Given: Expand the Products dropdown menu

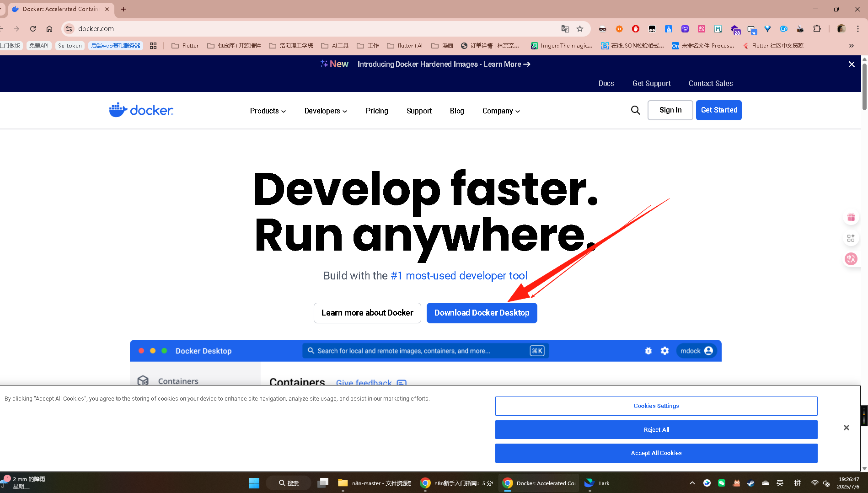Looking at the screenshot, I should click(268, 111).
